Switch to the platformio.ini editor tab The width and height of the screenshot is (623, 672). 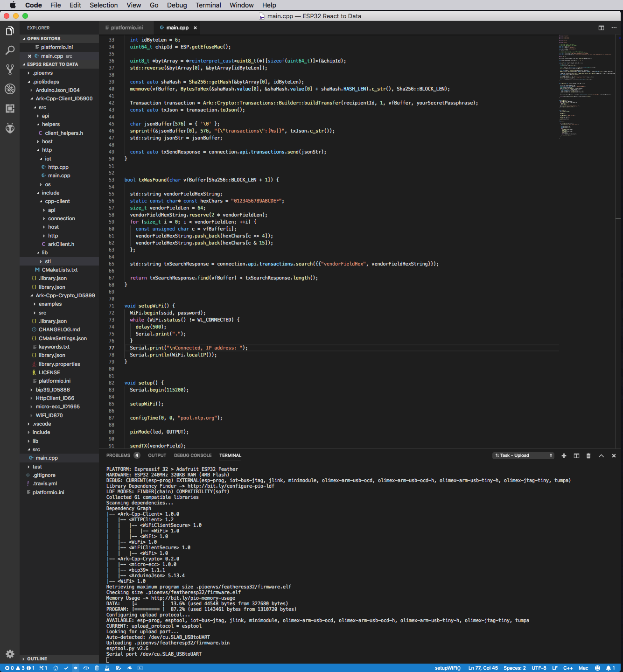[126, 28]
